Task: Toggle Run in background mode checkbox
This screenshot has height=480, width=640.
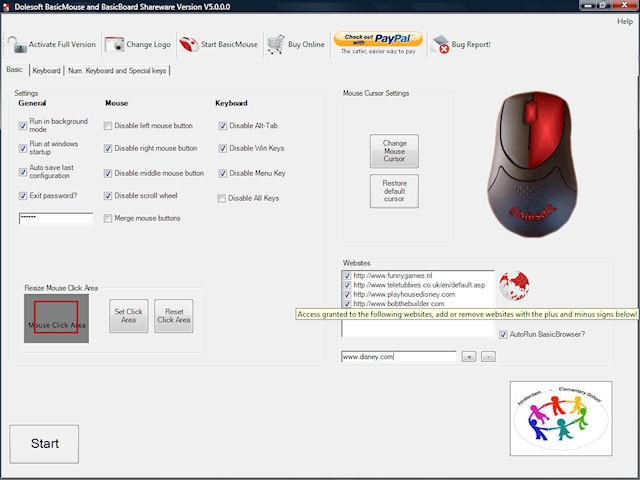Action: click(x=23, y=125)
